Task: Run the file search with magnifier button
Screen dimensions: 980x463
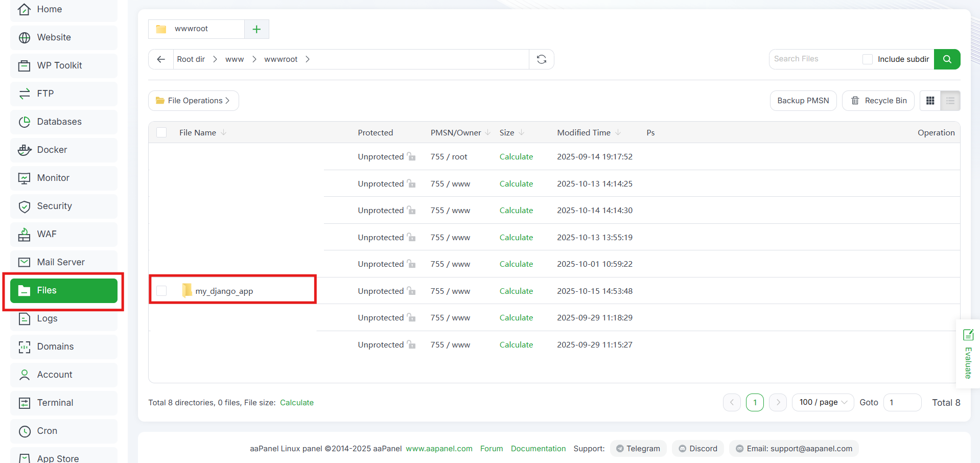Action: click(947, 59)
